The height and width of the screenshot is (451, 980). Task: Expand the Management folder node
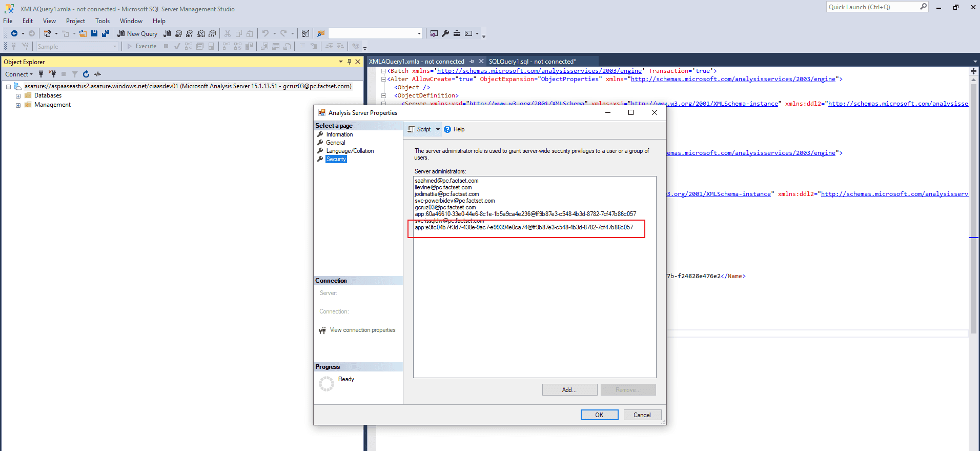(18, 105)
